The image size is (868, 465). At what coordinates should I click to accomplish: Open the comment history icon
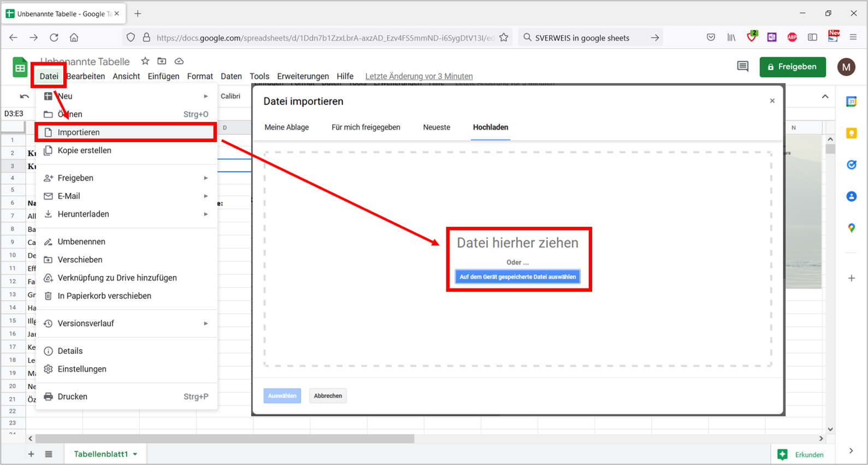click(x=742, y=67)
